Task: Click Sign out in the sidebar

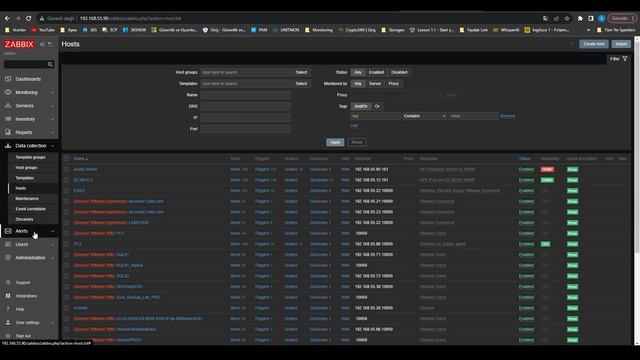Action: pyautogui.click(x=23, y=336)
